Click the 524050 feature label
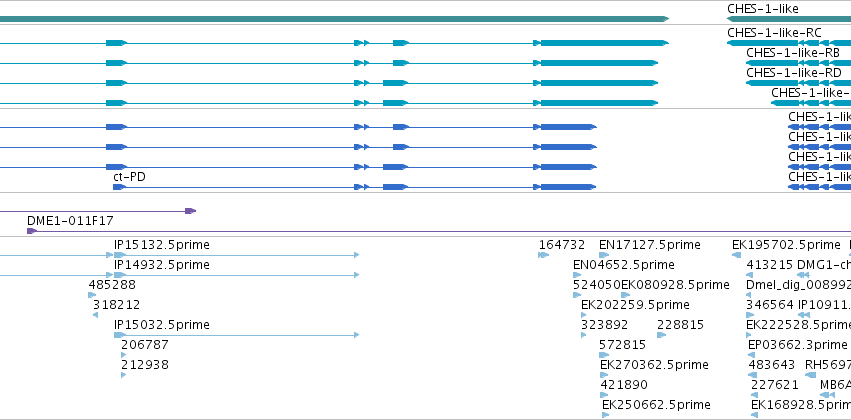The image size is (851, 420). (597, 284)
